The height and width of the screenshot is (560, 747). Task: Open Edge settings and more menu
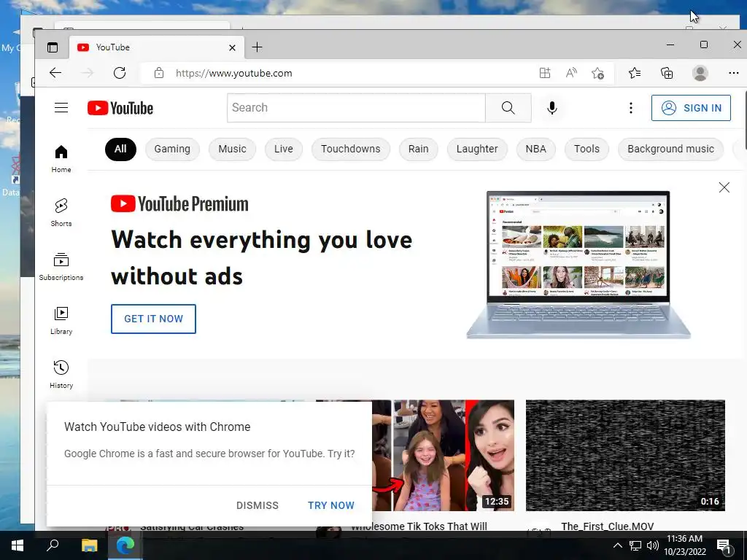pyautogui.click(x=734, y=73)
